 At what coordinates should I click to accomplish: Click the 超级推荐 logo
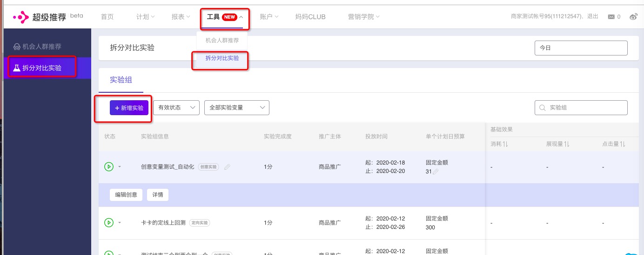click(48, 17)
